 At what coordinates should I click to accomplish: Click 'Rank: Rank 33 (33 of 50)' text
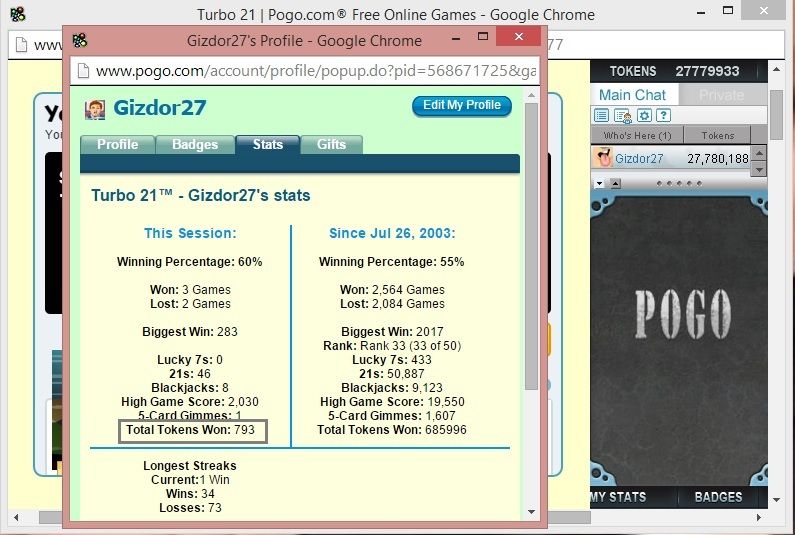pyautogui.click(x=392, y=346)
